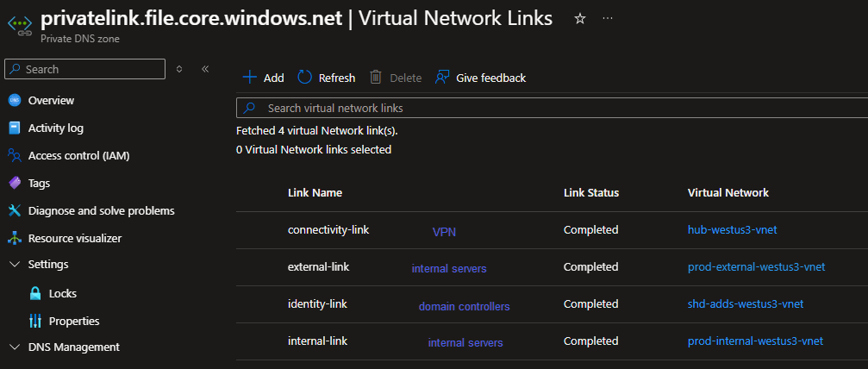Go to Access control (IAM)

point(78,156)
